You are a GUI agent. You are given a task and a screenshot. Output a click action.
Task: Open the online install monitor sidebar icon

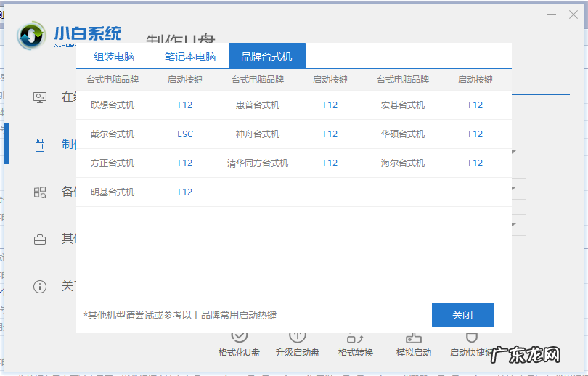click(x=40, y=97)
